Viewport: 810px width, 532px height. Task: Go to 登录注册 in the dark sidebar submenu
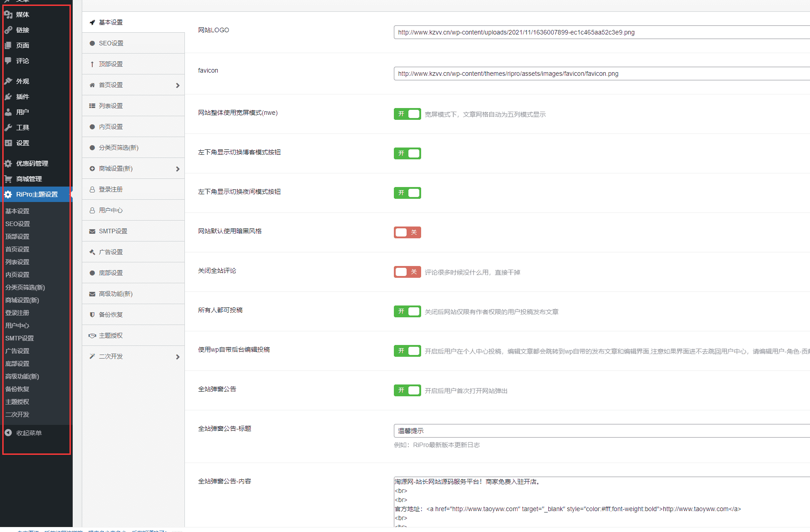(17, 313)
